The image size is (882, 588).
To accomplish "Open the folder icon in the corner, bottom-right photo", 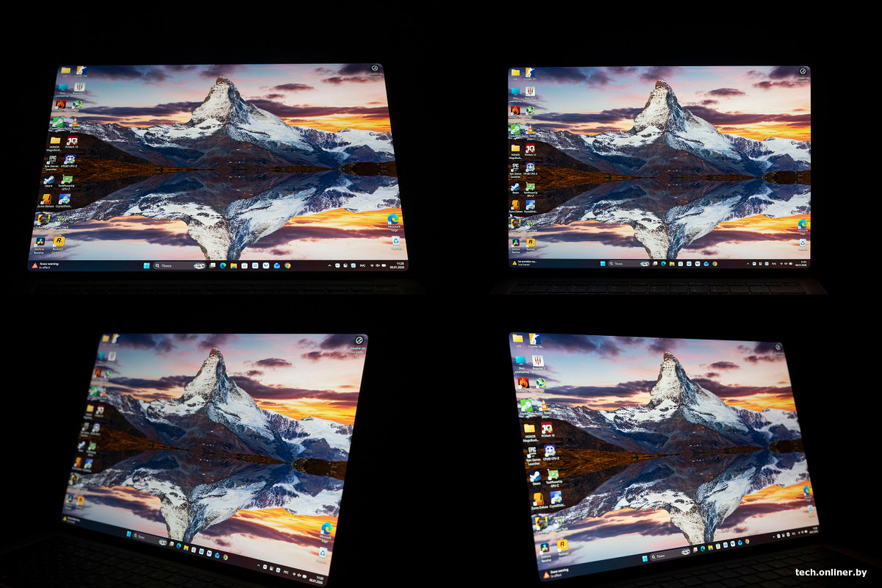I will pos(517,339).
